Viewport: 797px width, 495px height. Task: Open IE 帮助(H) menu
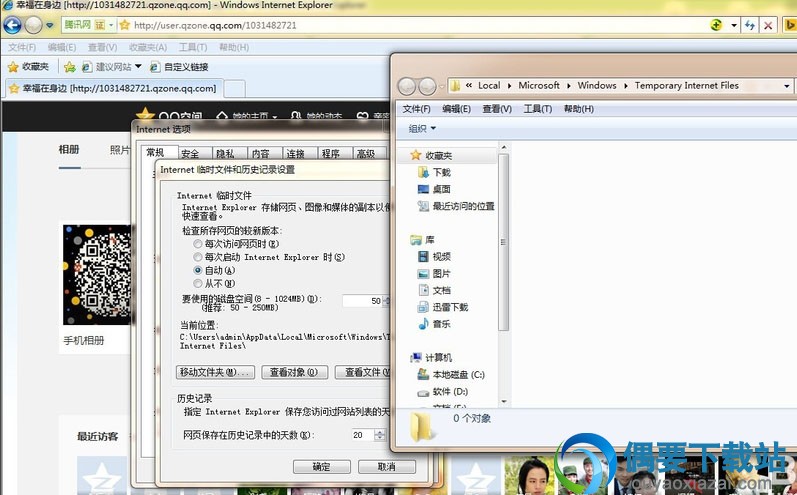click(x=234, y=47)
